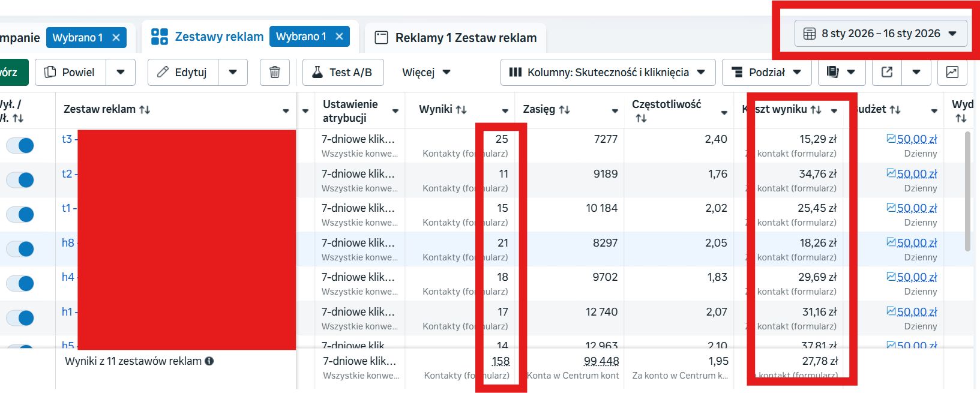Click the vertical scrollbar of the table
Viewport: 980px width, 393px height.
tap(967, 191)
